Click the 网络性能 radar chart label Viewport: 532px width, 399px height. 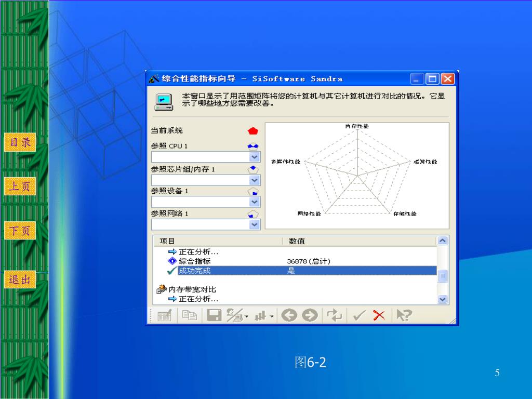(309, 214)
